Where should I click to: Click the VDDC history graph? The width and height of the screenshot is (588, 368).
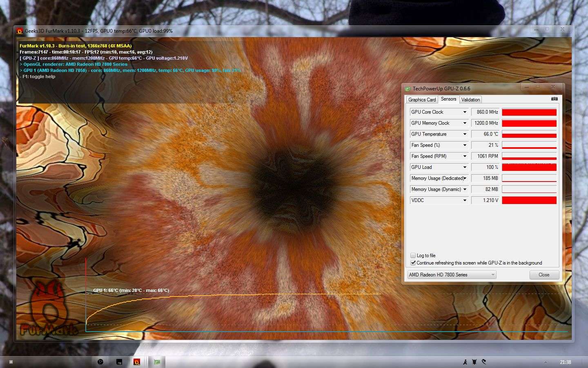529,200
